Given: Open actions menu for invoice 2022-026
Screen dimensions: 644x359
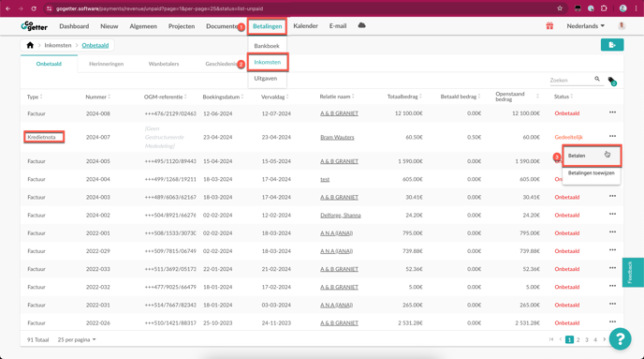Looking at the screenshot, I should click(x=612, y=322).
